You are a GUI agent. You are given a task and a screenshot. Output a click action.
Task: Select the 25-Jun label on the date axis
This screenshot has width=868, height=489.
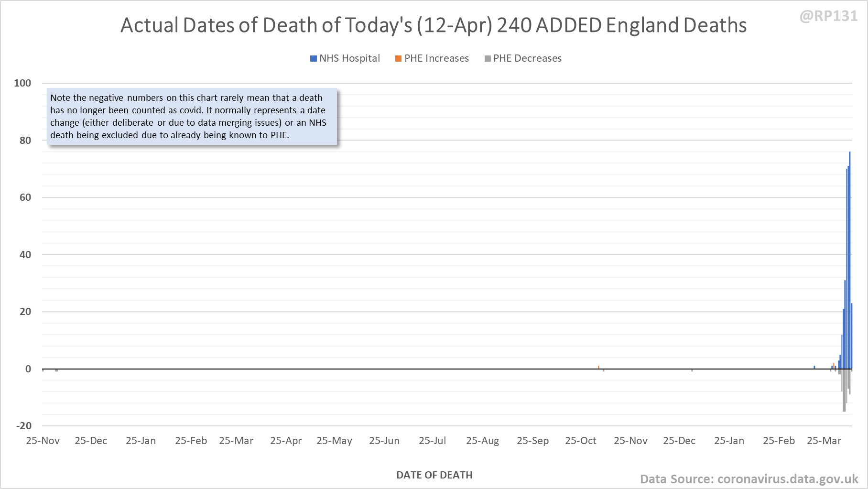pos(384,441)
